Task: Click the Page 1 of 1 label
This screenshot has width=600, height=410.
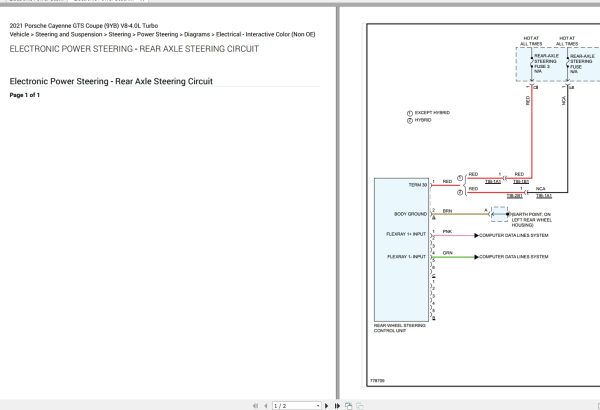Action: pyautogui.click(x=24, y=95)
